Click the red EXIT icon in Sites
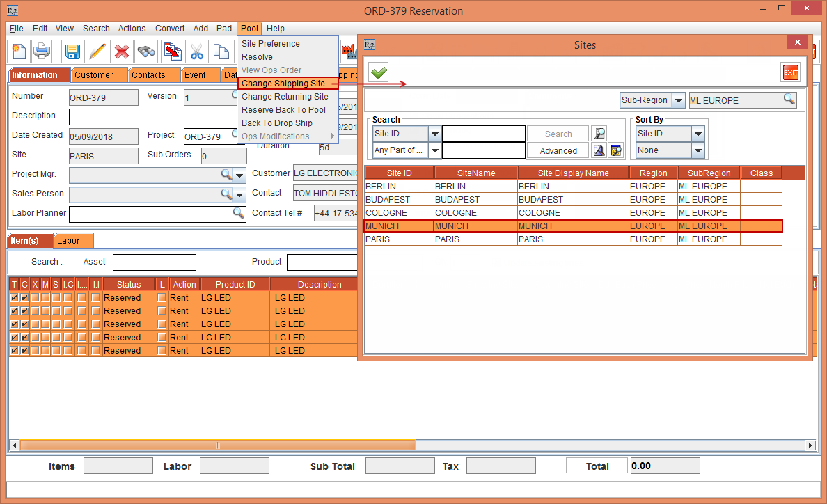 (x=790, y=72)
